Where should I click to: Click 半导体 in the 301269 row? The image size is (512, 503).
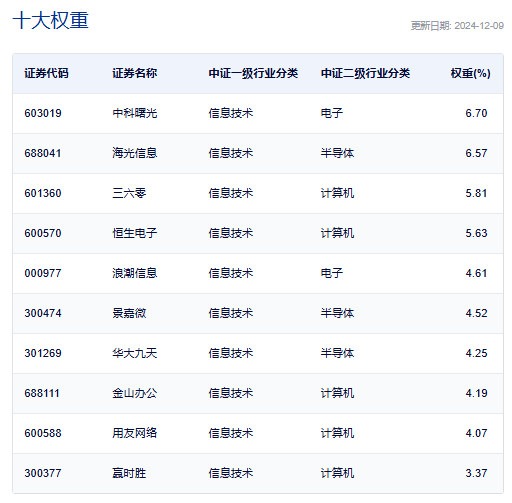337,353
